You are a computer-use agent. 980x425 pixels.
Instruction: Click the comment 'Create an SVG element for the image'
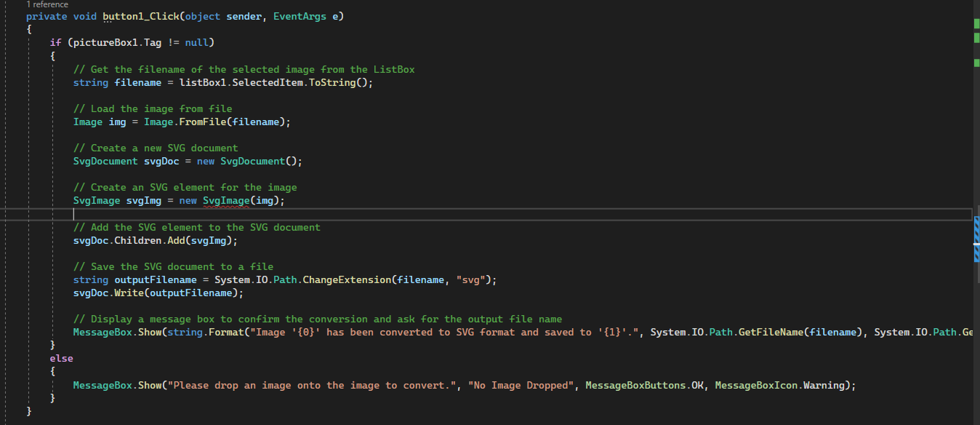194,187
